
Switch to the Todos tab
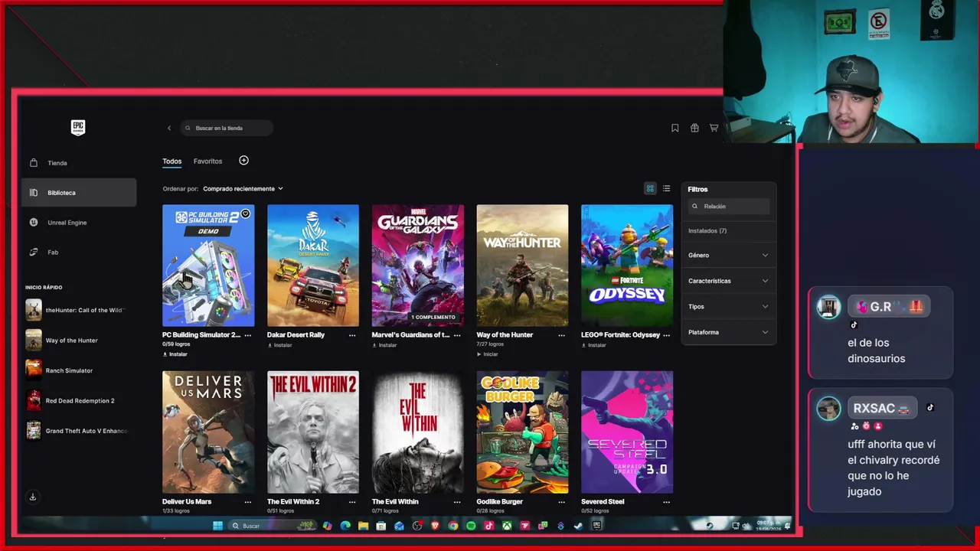(x=171, y=161)
